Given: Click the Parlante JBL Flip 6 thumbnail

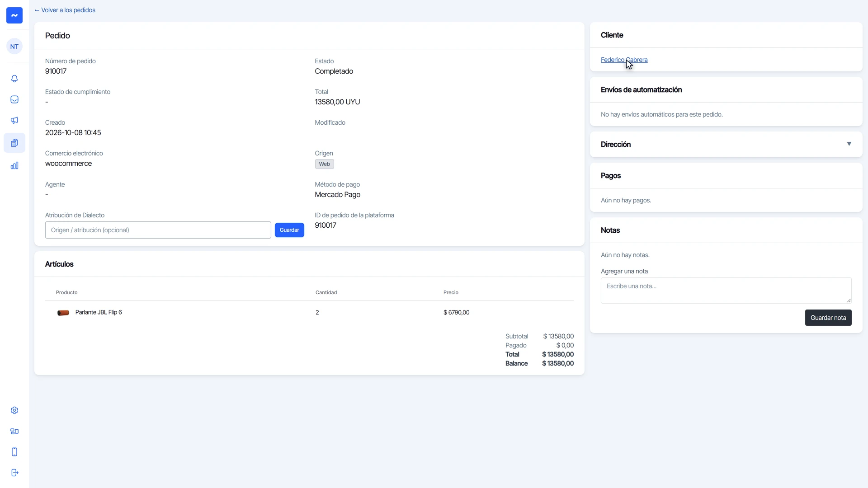Looking at the screenshot, I should (x=63, y=313).
